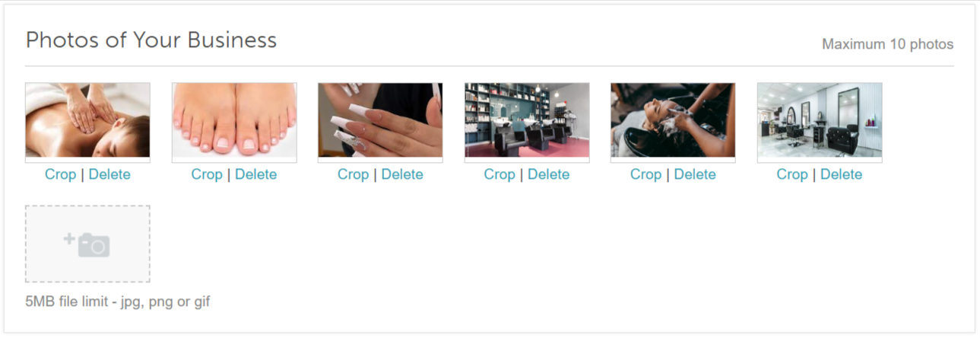
Task: Click the dashed upload photo box
Action: 87,244
